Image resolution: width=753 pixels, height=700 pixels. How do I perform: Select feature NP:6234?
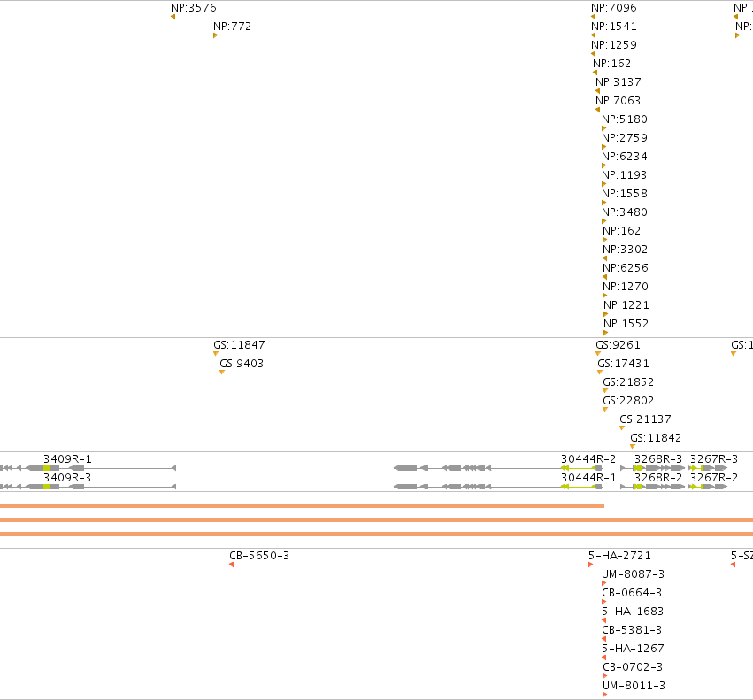[625, 157]
